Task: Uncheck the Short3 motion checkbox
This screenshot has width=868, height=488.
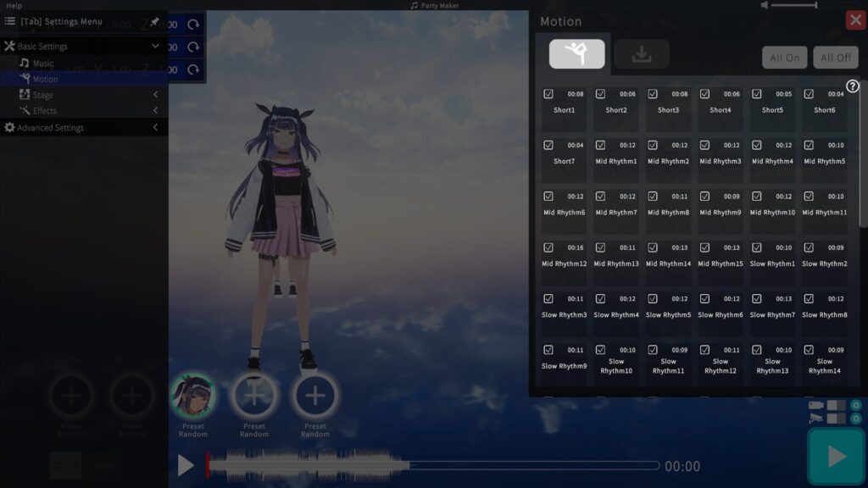Action: (x=653, y=93)
